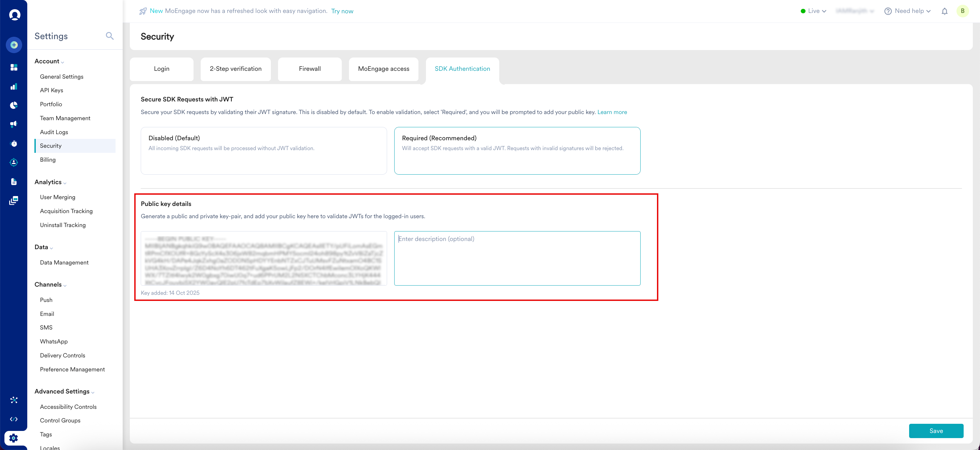Click the Save button
This screenshot has height=450, width=980.
pyautogui.click(x=936, y=431)
